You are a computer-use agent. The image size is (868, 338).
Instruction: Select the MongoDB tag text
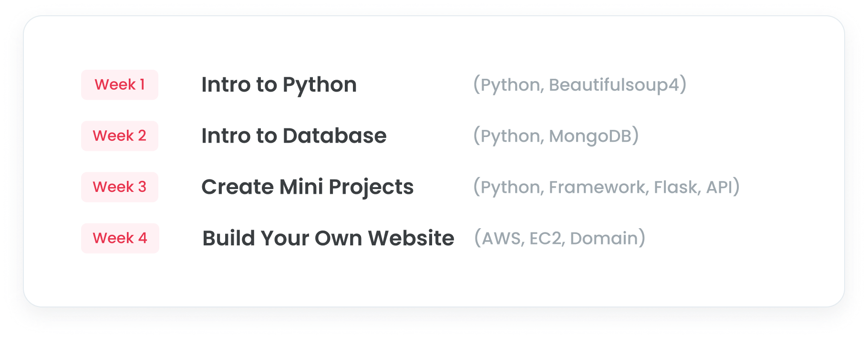(590, 136)
